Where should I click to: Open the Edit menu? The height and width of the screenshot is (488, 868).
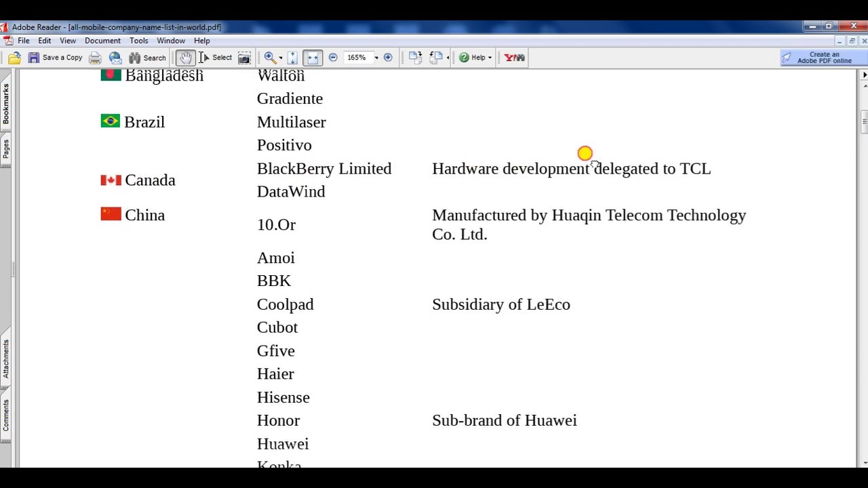[45, 41]
